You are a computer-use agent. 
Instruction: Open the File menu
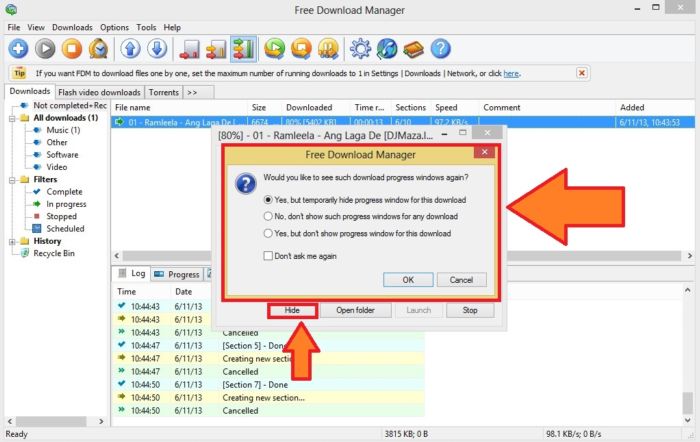[14, 27]
